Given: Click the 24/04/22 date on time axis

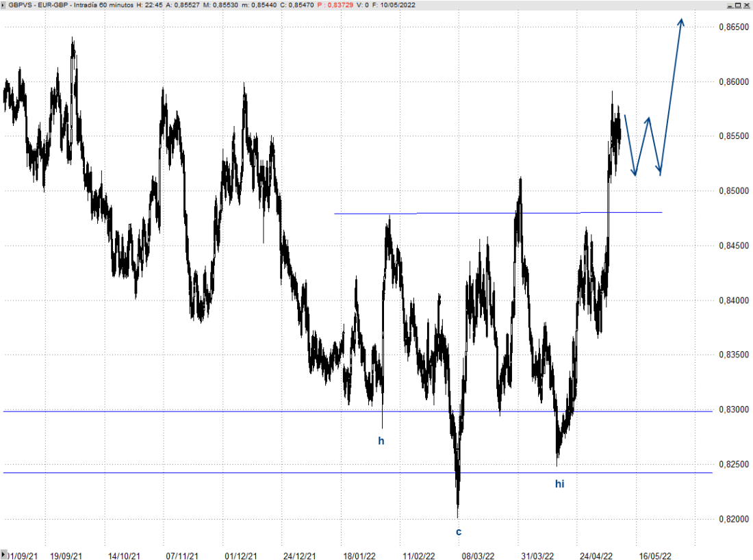Looking at the screenshot, I should [595, 556].
